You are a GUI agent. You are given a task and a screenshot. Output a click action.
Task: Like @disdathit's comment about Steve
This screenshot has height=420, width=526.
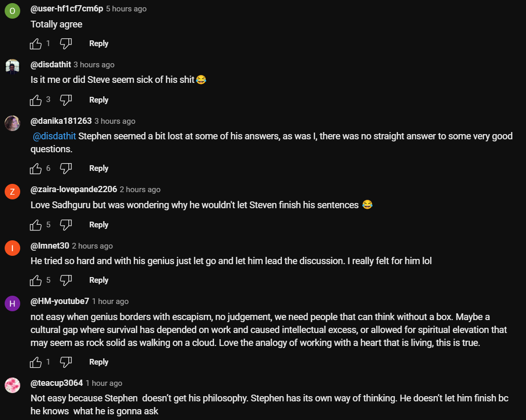pos(36,100)
